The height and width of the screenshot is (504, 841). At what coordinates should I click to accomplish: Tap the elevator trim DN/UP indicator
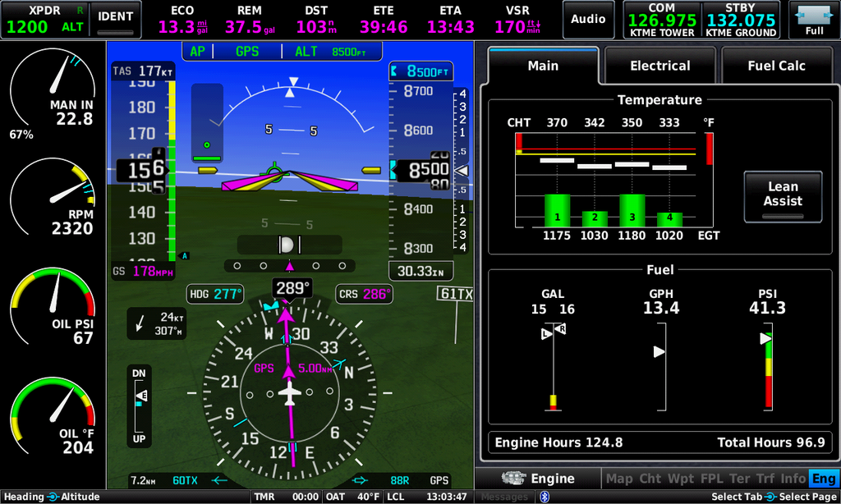(x=140, y=406)
